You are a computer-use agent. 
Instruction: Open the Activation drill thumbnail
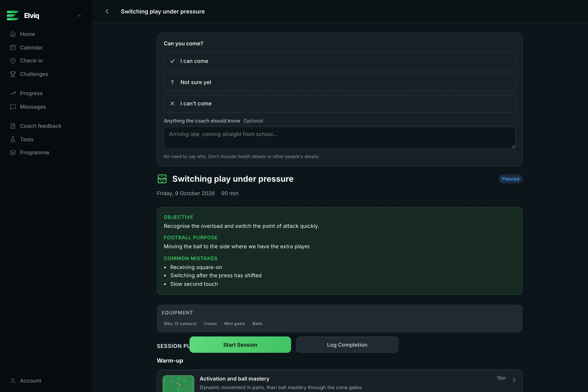178,383
